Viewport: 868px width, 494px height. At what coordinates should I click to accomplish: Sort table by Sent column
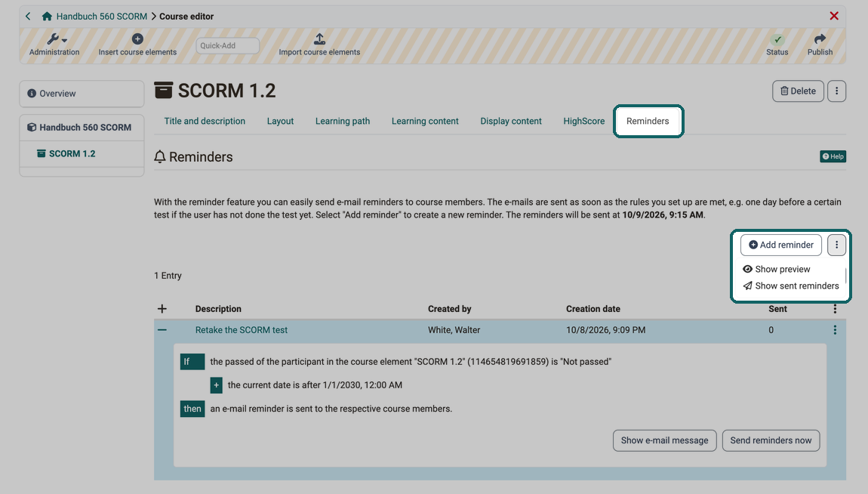pyautogui.click(x=777, y=309)
